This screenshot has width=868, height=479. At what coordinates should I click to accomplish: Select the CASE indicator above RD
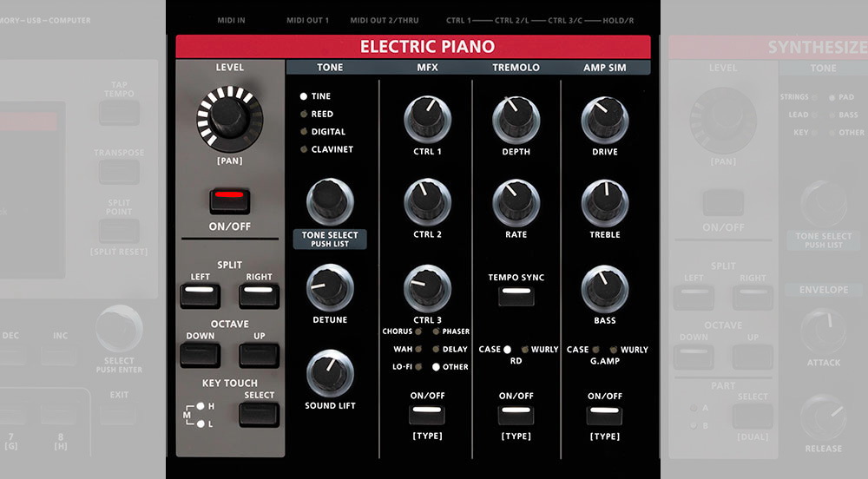point(507,350)
